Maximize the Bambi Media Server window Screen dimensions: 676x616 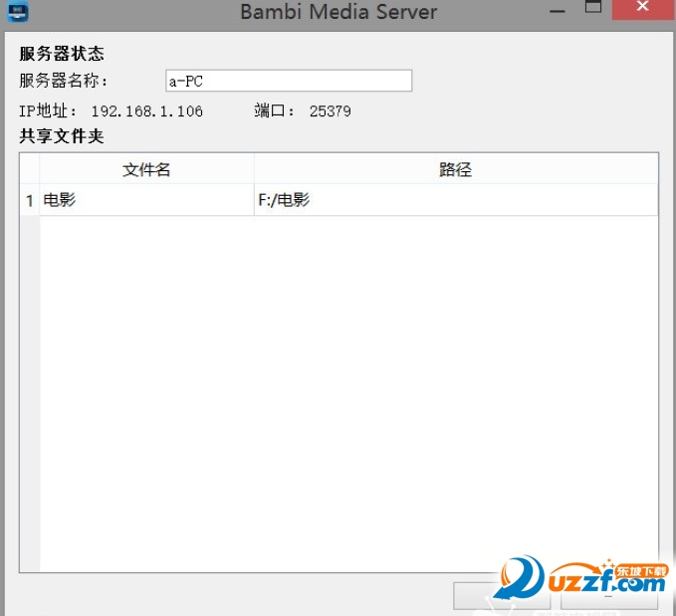point(593,7)
